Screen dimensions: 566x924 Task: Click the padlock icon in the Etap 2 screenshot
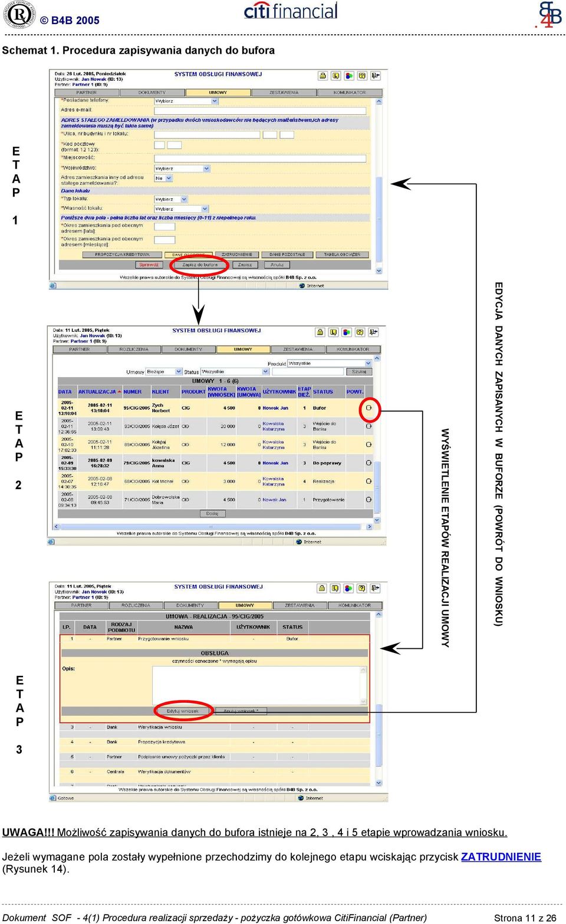(320, 332)
